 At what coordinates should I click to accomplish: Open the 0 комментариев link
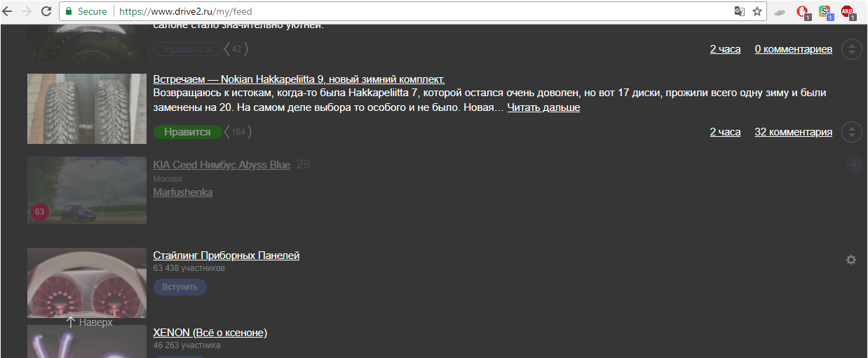(793, 49)
